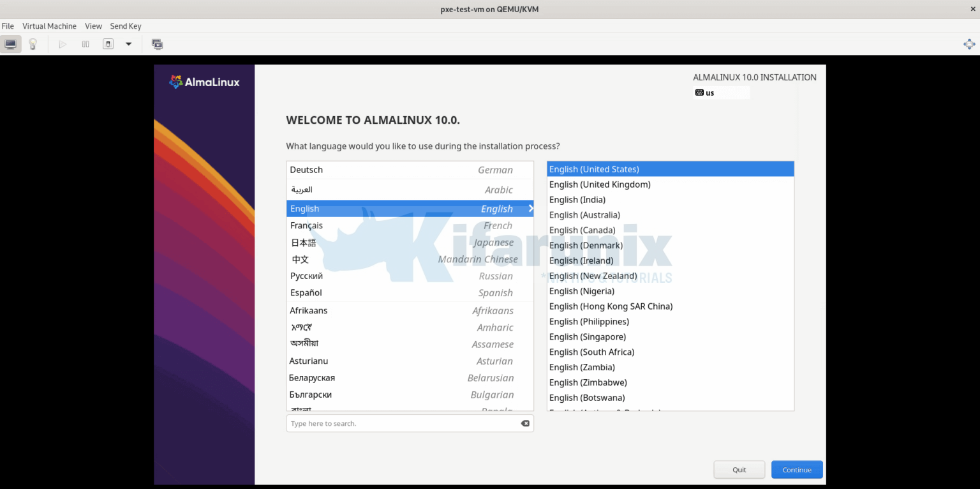Screen dimensions: 980x489
Task: Expand the shutdown options arrow
Action: [x=128, y=44]
